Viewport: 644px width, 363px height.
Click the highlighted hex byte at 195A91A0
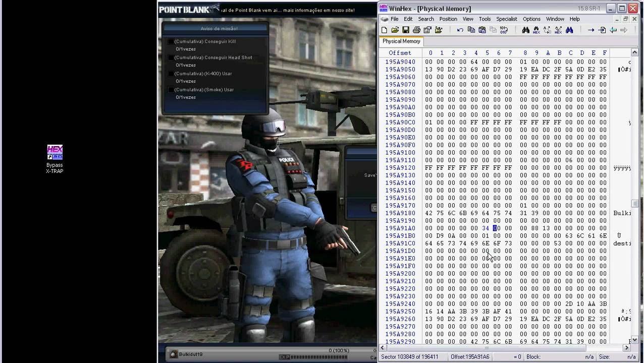[495, 228]
